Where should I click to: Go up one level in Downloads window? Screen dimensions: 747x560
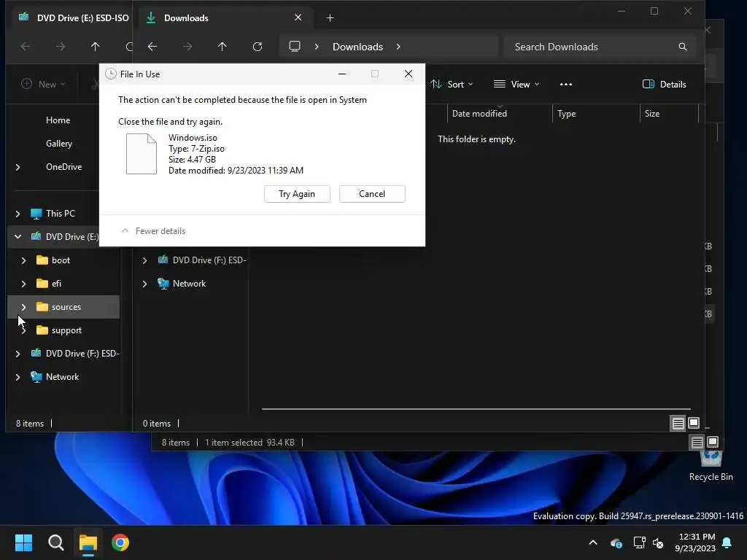(222, 47)
